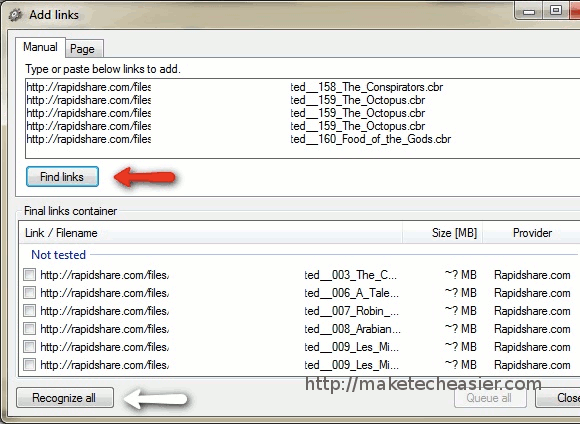Select the 160_Food_of_the_Gods.cbr line
Viewport: 580px width, 424px height.
tap(239, 139)
